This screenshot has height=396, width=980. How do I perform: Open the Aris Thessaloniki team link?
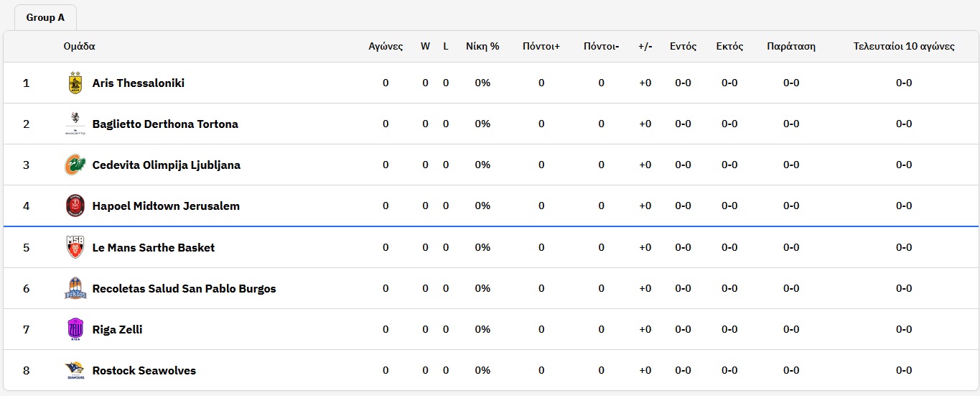[139, 83]
